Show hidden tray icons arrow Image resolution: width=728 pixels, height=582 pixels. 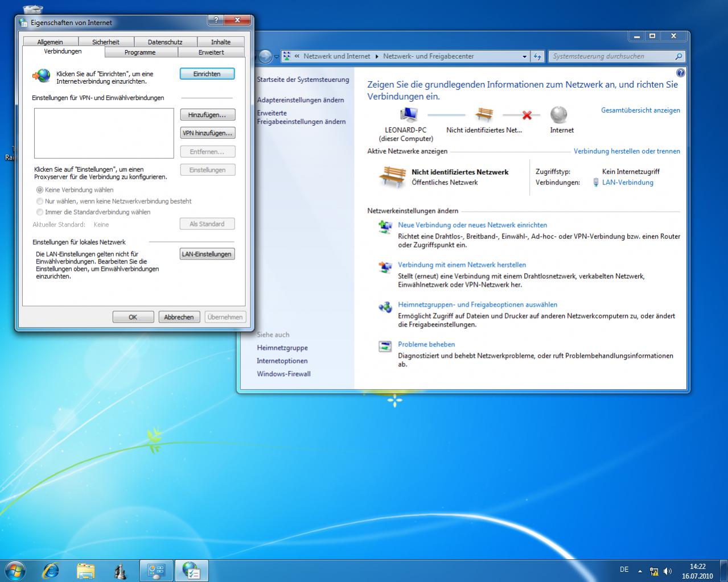coord(640,571)
